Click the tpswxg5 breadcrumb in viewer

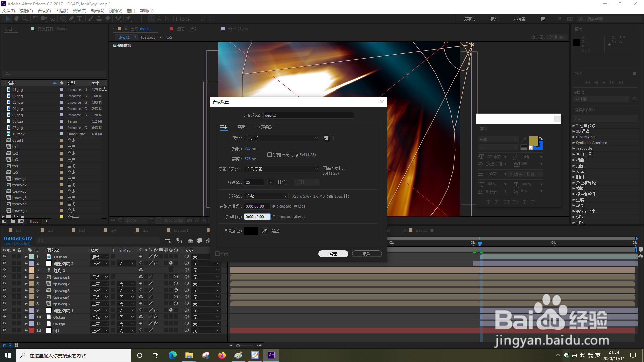coord(148,37)
